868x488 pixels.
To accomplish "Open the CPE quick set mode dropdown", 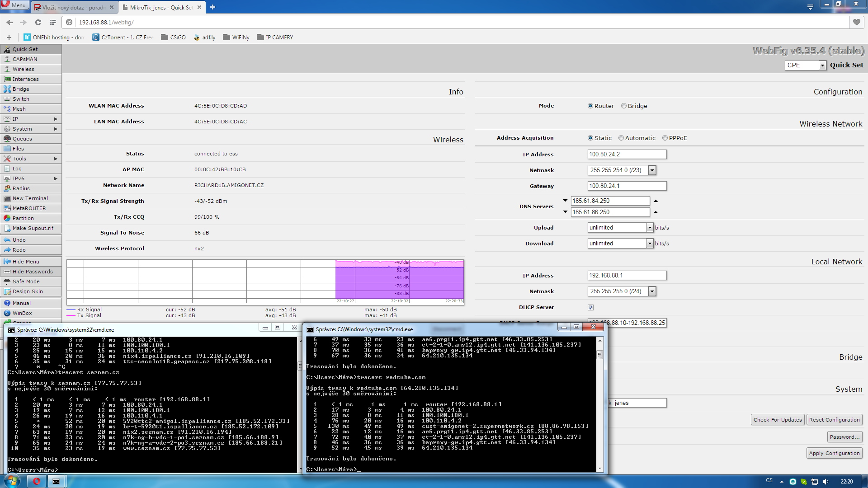I will point(822,65).
